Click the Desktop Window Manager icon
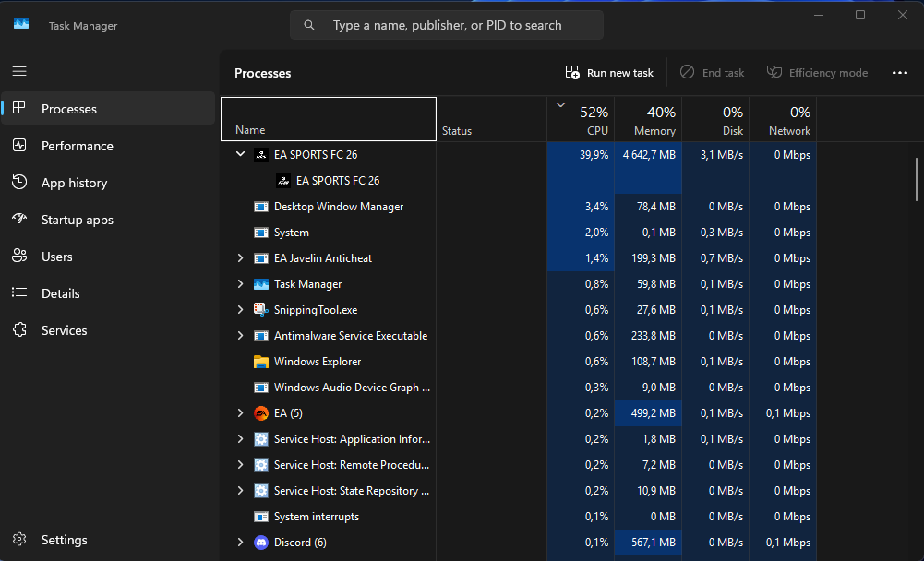Screen dimensions: 924x561 point(261,207)
